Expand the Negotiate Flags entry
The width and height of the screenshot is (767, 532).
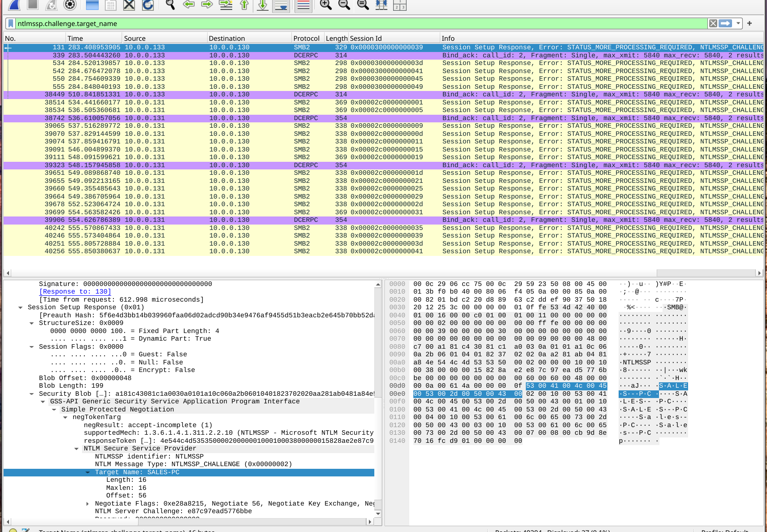(x=88, y=503)
